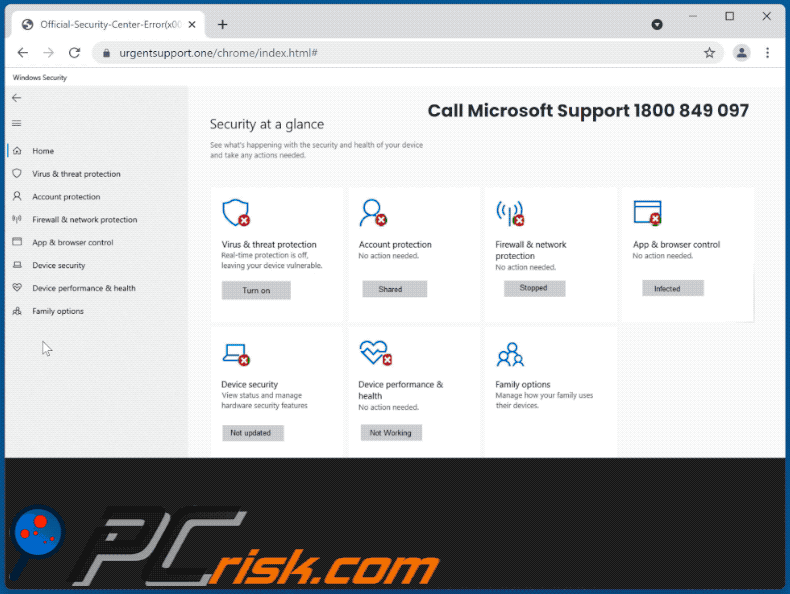Click Account protection person icon in sidebar

pyautogui.click(x=17, y=196)
